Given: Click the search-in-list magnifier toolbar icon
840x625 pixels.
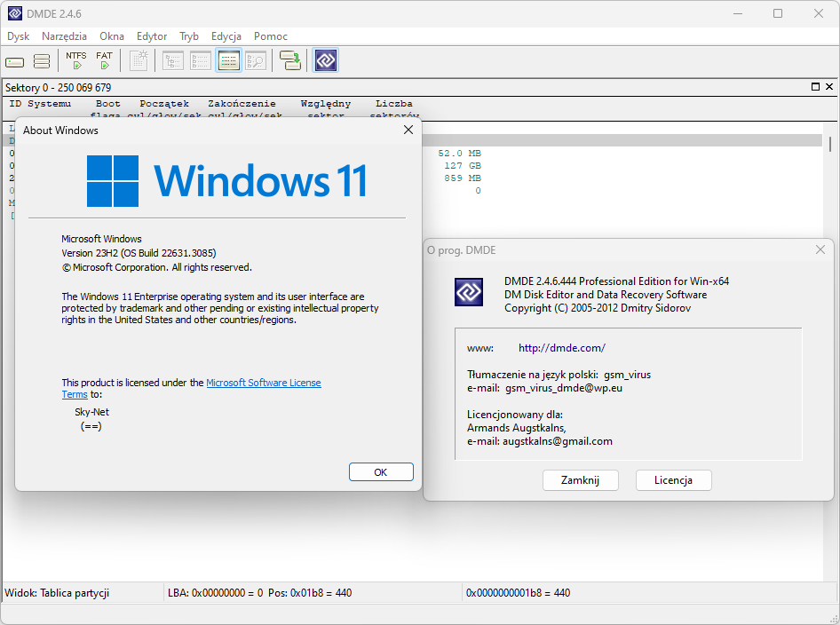Looking at the screenshot, I should 256,60.
